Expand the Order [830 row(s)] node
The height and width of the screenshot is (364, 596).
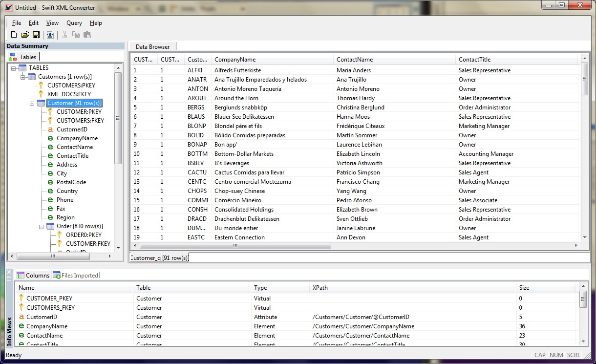(x=42, y=226)
